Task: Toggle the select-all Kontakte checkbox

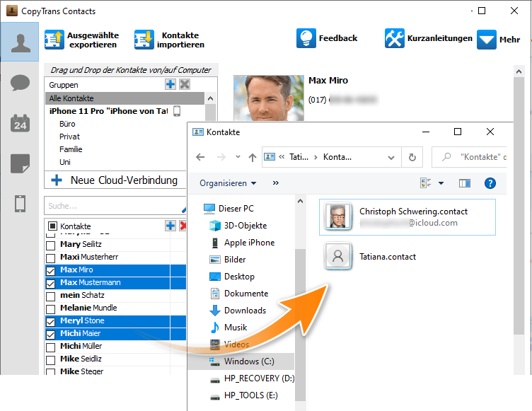Action: [x=52, y=226]
